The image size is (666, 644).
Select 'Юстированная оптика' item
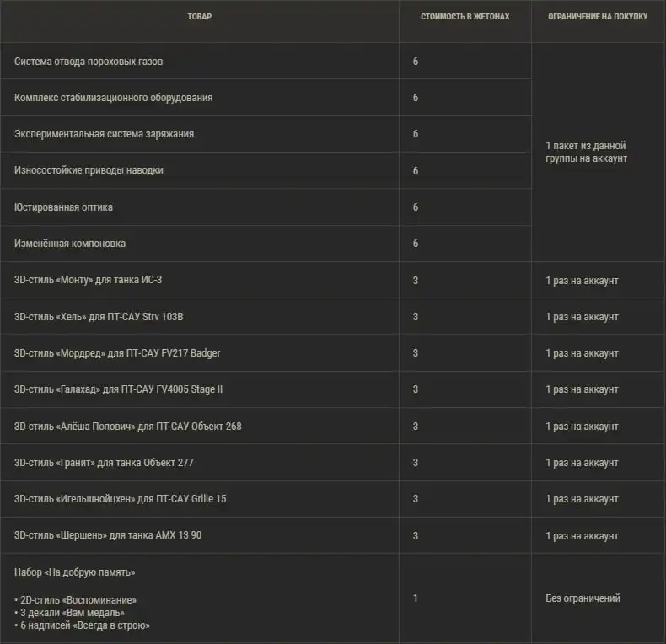[63, 207]
